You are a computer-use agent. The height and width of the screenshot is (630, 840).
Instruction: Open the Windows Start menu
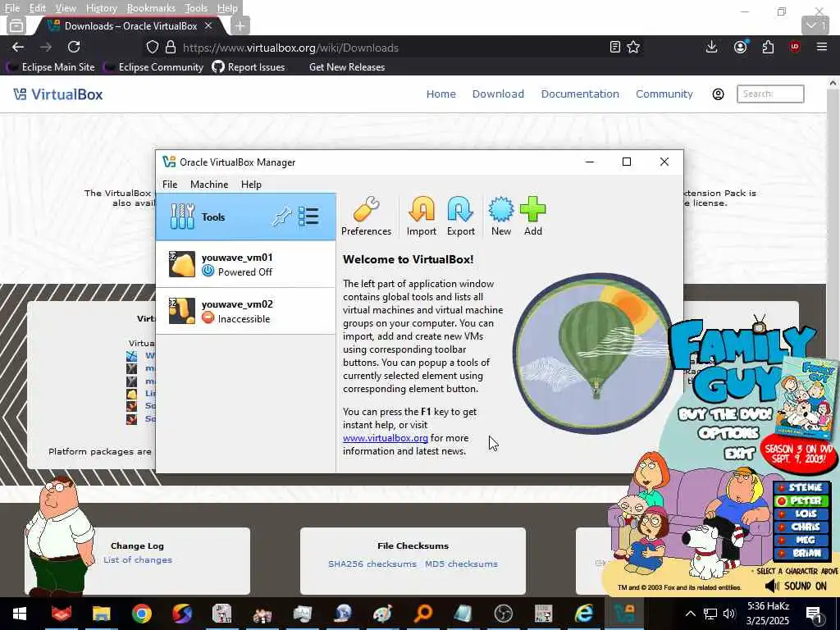(x=20, y=614)
